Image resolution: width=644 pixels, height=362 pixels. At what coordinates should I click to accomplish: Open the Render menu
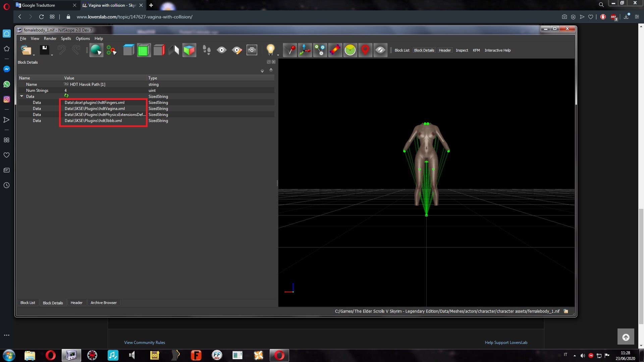50,39
